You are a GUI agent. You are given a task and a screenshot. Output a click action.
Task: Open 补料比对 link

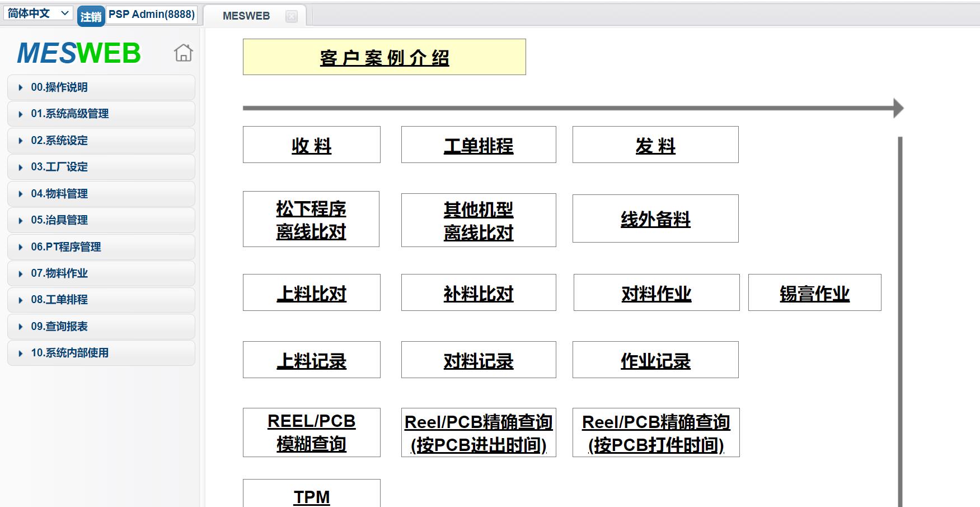tap(479, 293)
